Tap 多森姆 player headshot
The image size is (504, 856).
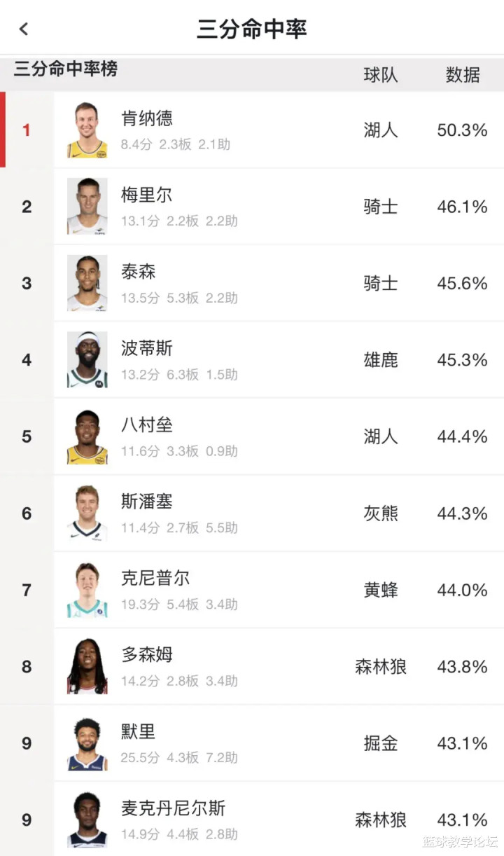click(x=87, y=666)
